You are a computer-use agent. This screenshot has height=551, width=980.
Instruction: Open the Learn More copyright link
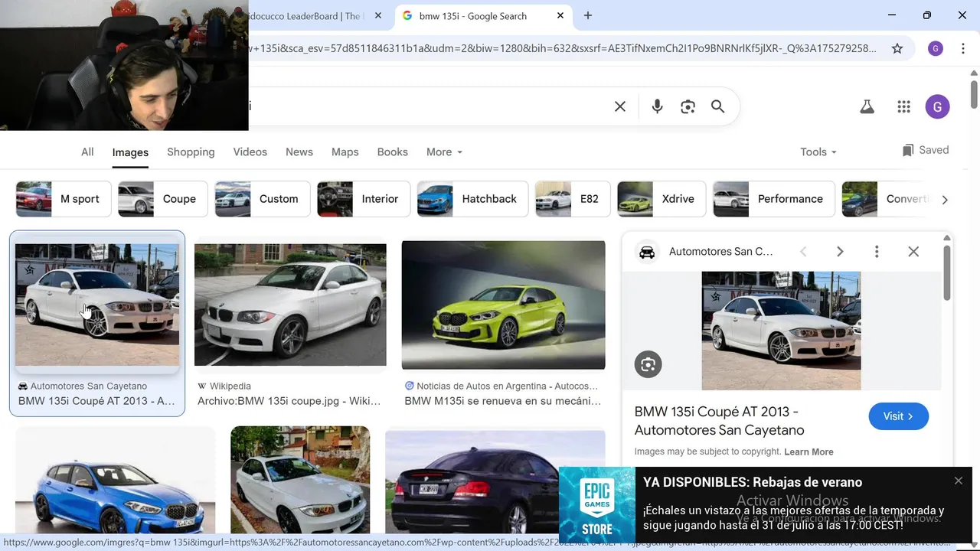[x=808, y=452]
